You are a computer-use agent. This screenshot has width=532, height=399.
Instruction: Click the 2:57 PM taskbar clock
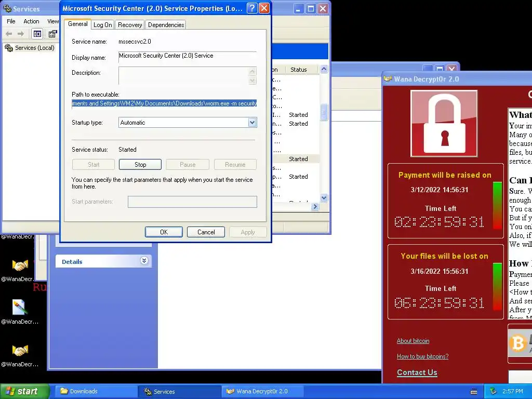coord(513,391)
